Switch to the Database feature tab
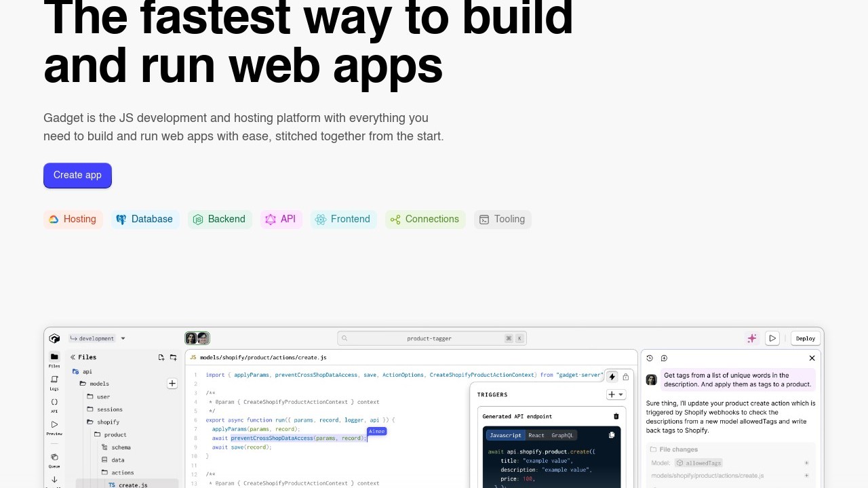 coord(145,220)
